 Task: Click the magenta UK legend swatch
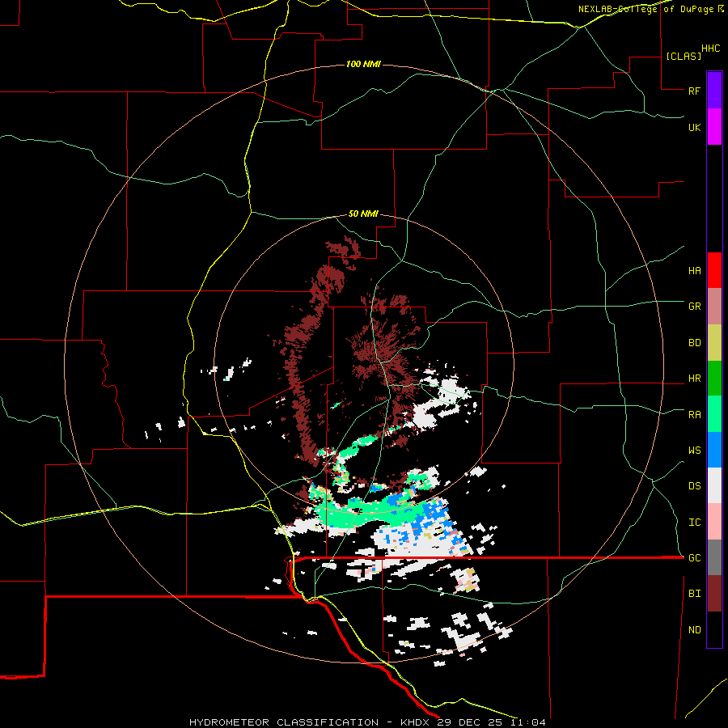(x=714, y=127)
